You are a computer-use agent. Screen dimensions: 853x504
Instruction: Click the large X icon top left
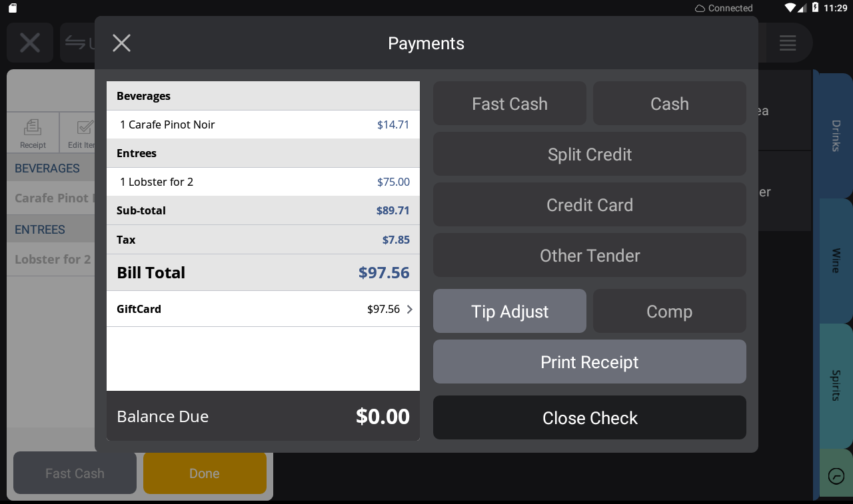coord(30,43)
